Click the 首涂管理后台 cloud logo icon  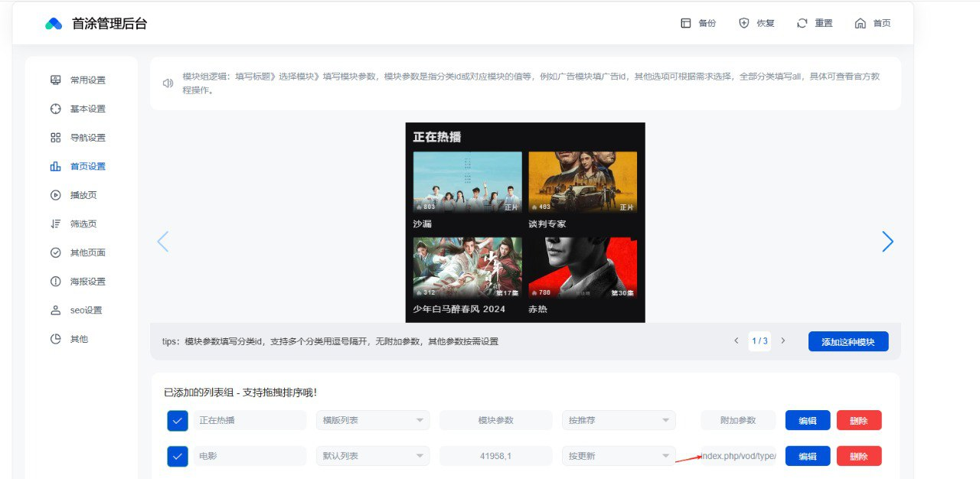[x=54, y=24]
